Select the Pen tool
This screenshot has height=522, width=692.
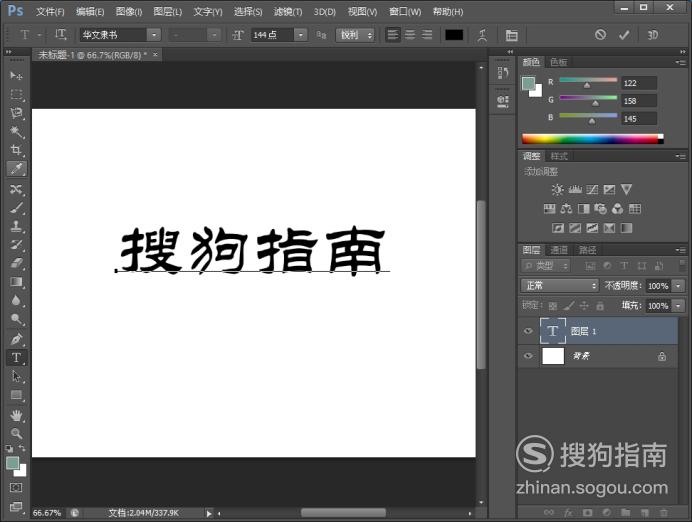click(16, 339)
